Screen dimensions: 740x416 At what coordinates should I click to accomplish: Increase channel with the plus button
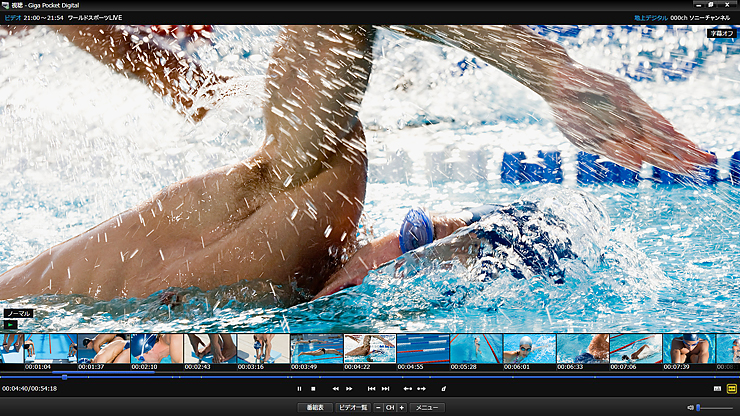[402, 408]
